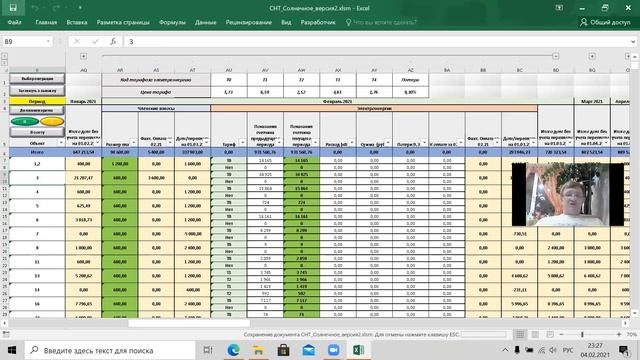The height and width of the screenshot is (360, 640).
Task: Click the Выбор операции button
Action: tap(37, 78)
